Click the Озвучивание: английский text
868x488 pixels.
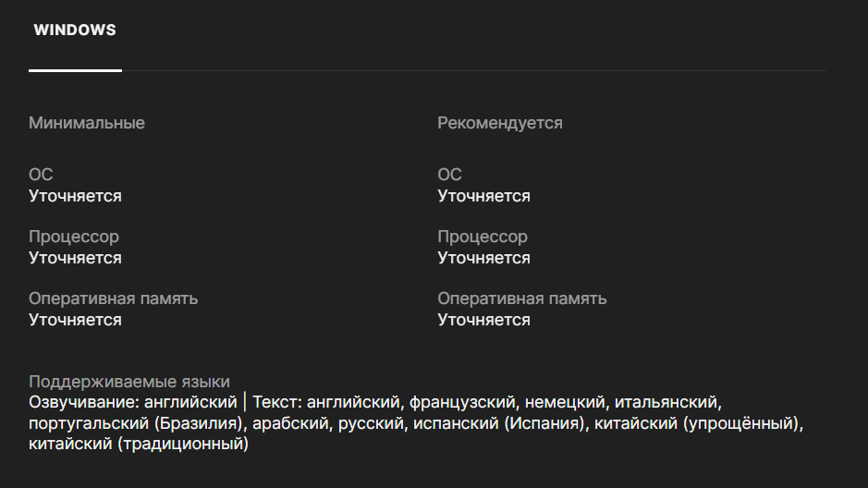click(133, 402)
